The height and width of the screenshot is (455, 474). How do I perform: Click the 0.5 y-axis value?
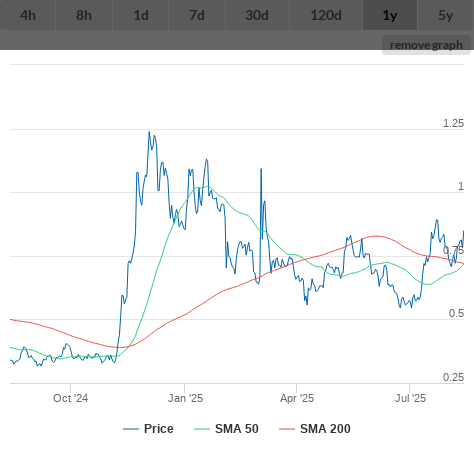point(456,313)
